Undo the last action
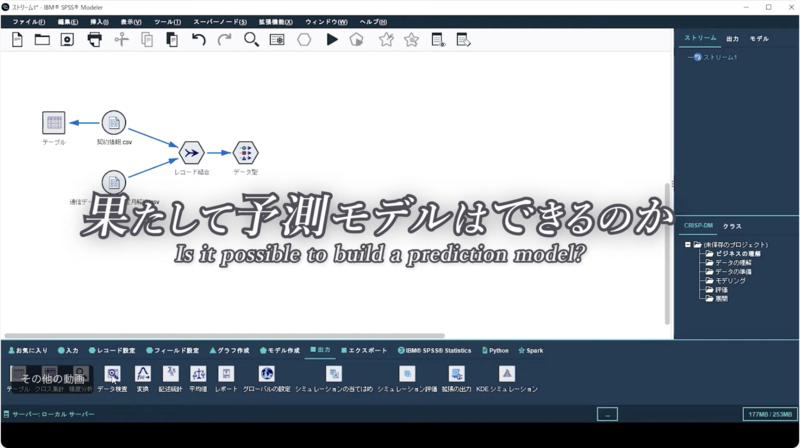 [x=198, y=39]
